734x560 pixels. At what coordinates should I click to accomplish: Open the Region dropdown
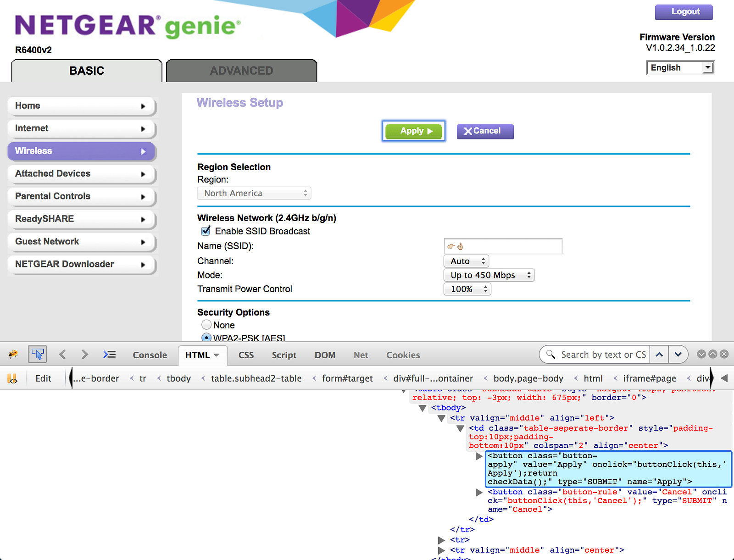click(254, 193)
